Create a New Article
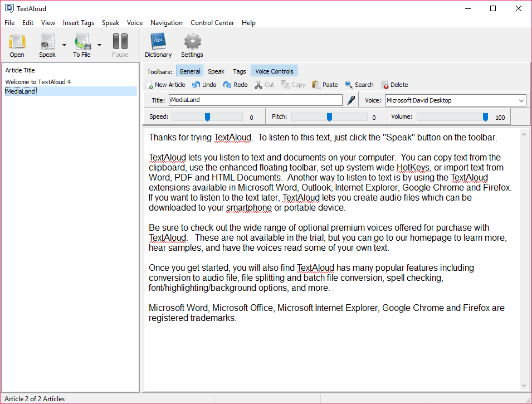Screen dimensions: 532x404 pos(165,85)
